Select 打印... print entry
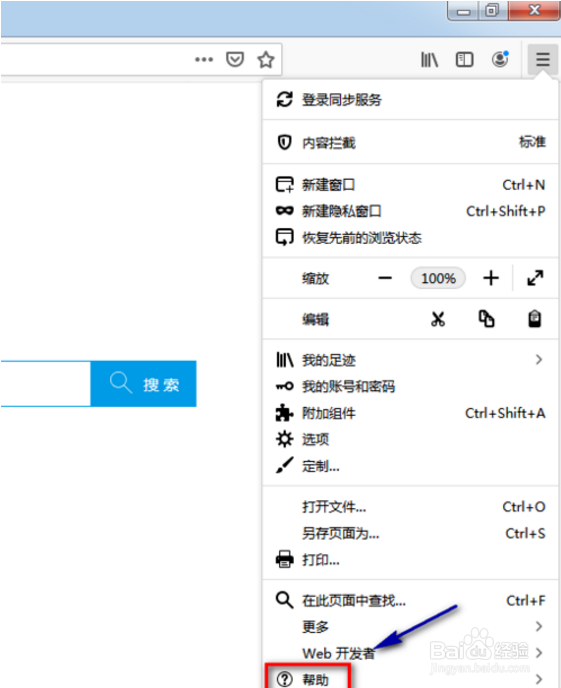Screen dimensions: 561x688 click(410, 560)
